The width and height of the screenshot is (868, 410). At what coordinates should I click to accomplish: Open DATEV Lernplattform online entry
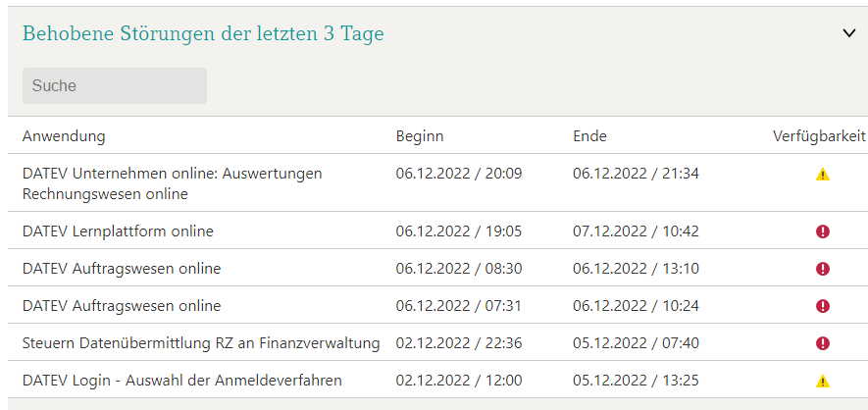(118, 231)
